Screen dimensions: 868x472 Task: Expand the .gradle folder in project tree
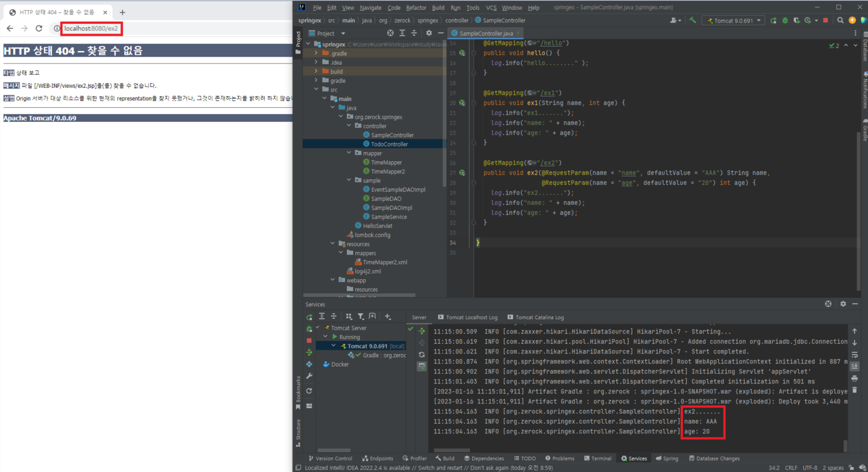[316, 53]
